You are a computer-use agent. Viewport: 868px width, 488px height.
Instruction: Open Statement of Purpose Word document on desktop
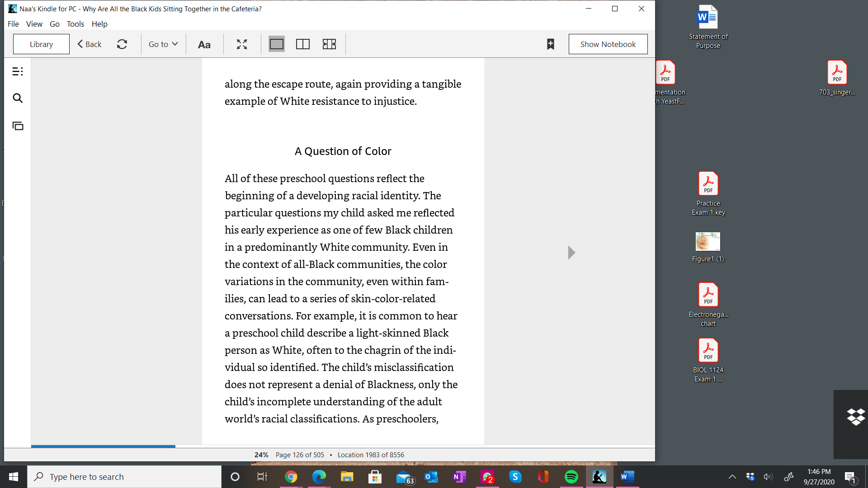(x=708, y=27)
